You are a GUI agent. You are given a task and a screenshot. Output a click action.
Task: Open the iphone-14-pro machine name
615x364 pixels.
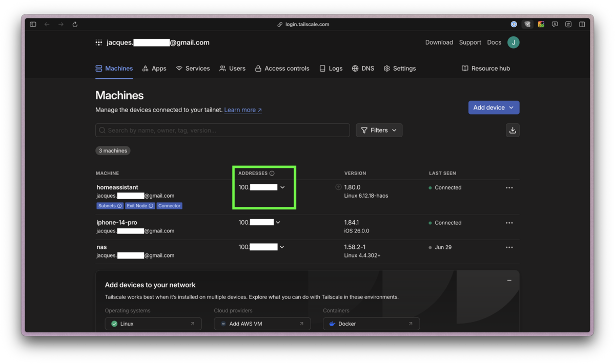(x=117, y=223)
